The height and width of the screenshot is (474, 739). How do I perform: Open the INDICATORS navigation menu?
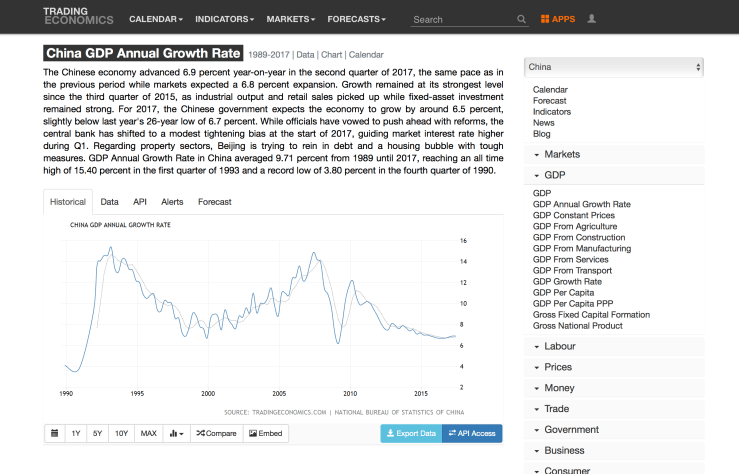[224, 19]
